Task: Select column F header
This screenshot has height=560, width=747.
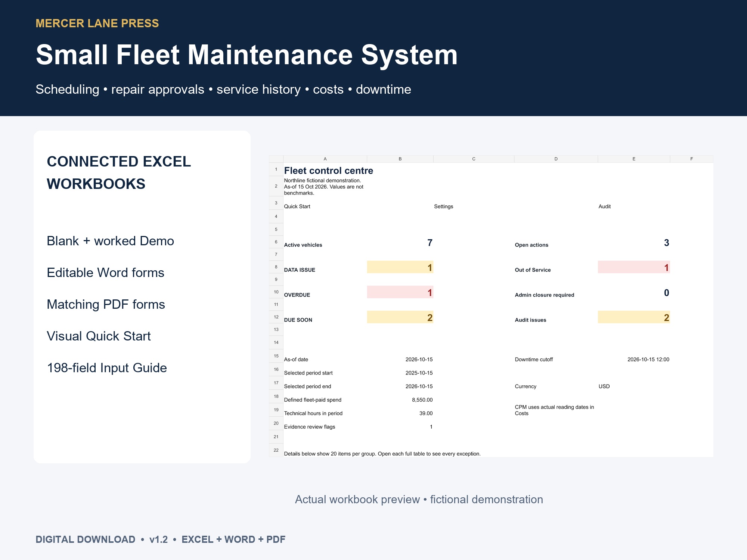Action: pyautogui.click(x=691, y=159)
